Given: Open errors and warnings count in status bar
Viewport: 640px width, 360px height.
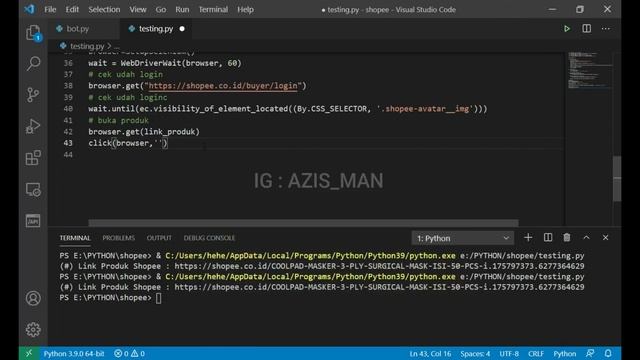Looking at the screenshot, I should [129, 353].
